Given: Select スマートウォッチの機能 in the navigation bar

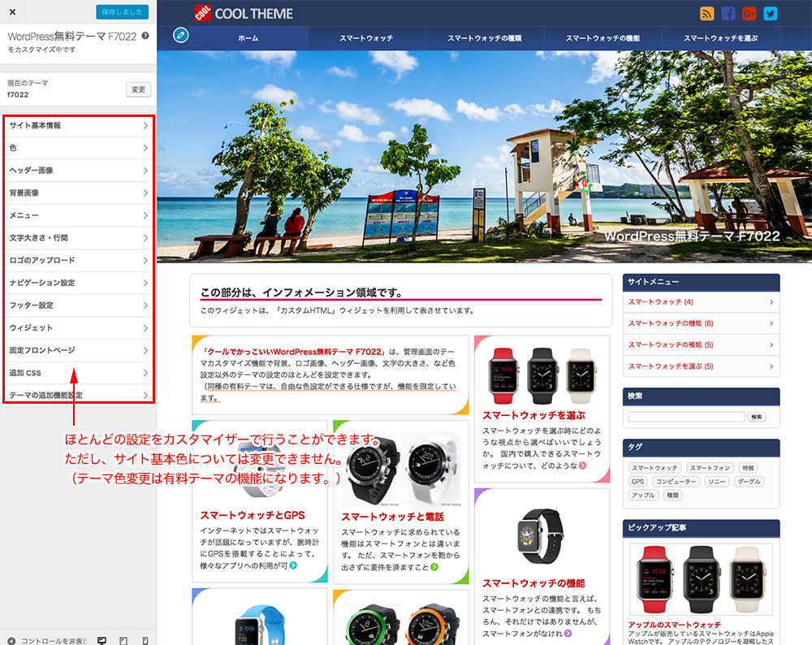Looking at the screenshot, I should click(603, 38).
